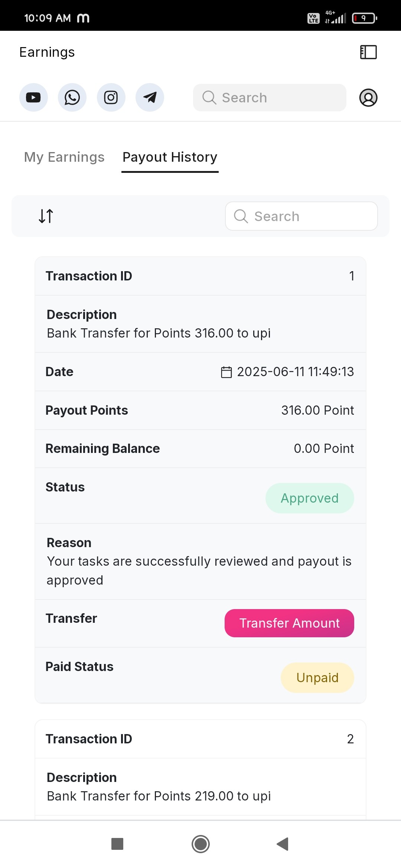Select the Payout History tab
The height and width of the screenshot is (868, 401).
170,157
